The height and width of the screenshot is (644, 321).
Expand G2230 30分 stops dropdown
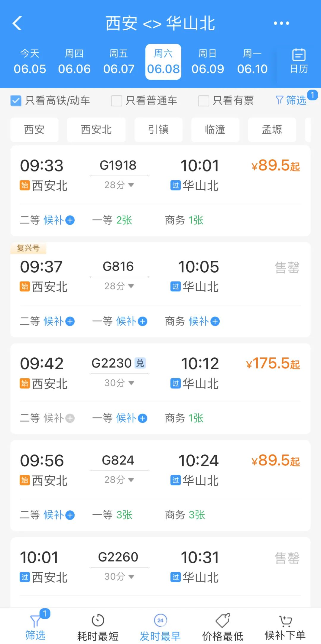pyautogui.click(x=119, y=383)
